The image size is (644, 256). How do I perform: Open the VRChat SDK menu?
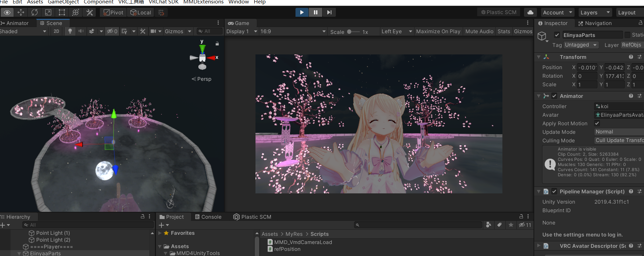pos(163,2)
